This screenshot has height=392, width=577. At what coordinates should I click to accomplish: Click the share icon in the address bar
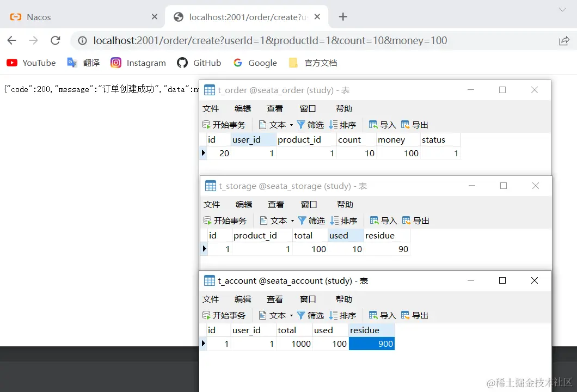click(x=564, y=40)
